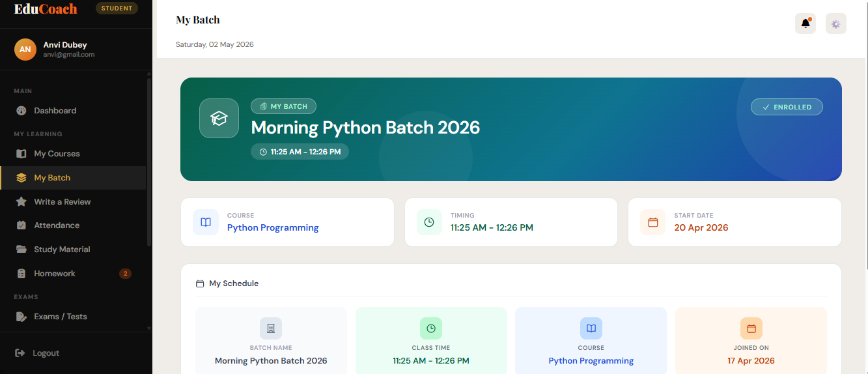Viewport: 868px width, 374px height.
Task: Open the notifications bell icon
Action: tap(805, 23)
